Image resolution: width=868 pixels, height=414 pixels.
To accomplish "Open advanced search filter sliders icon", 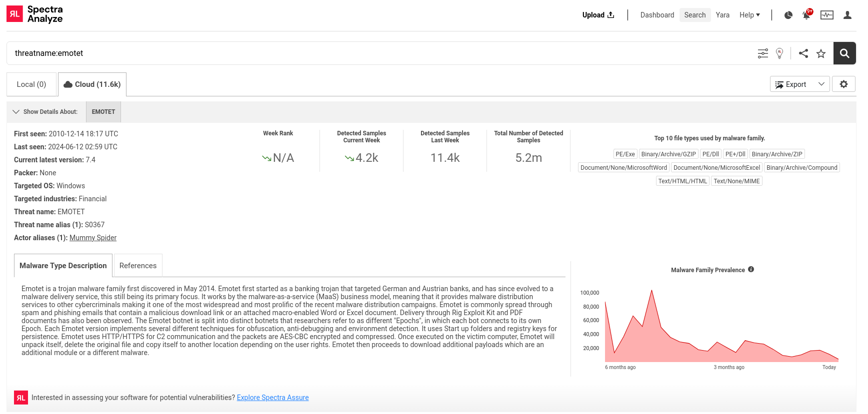I will pyautogui.click(x=763, y=53).
